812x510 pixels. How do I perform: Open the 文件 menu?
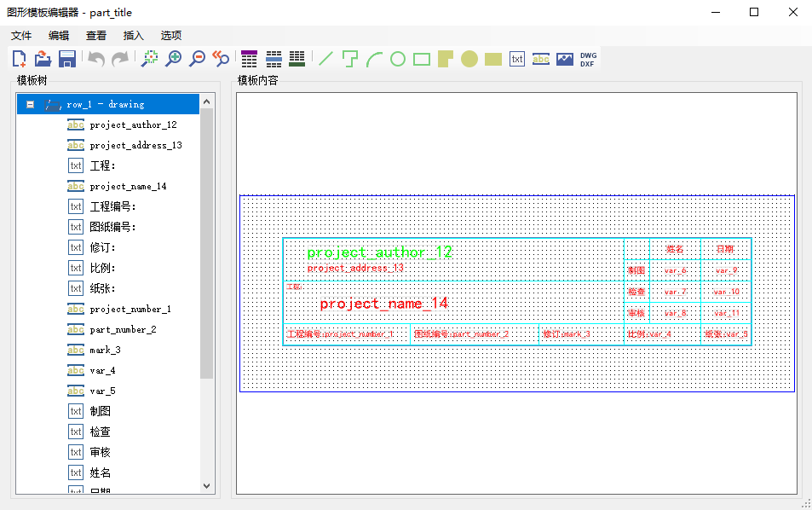[x=21, y=35]
